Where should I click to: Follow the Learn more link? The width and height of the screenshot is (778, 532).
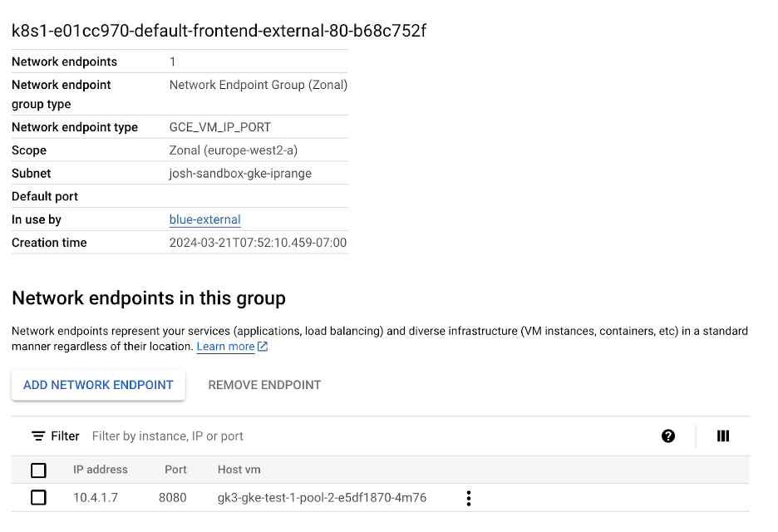pos(225,347)
